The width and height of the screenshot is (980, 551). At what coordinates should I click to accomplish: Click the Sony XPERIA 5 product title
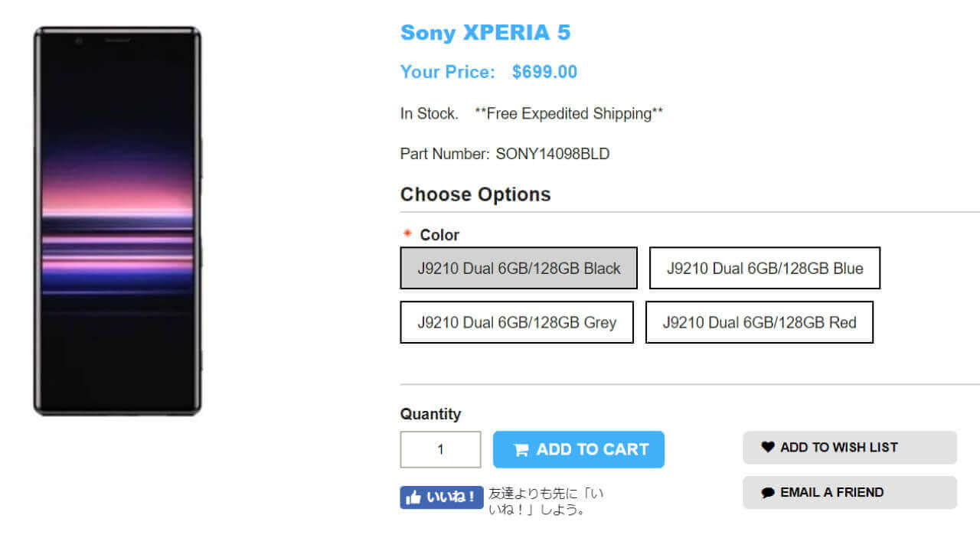tap(485, 33)
